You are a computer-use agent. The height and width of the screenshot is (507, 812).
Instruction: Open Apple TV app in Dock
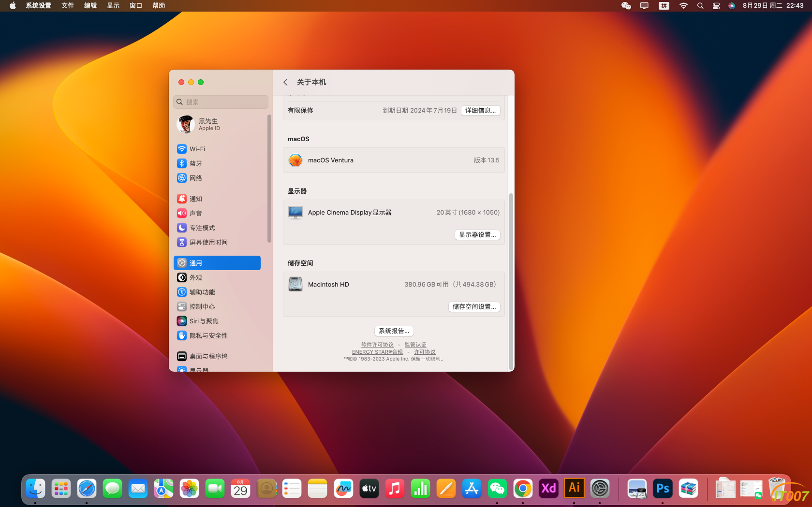pyautogui.click(x=369, y=489)
